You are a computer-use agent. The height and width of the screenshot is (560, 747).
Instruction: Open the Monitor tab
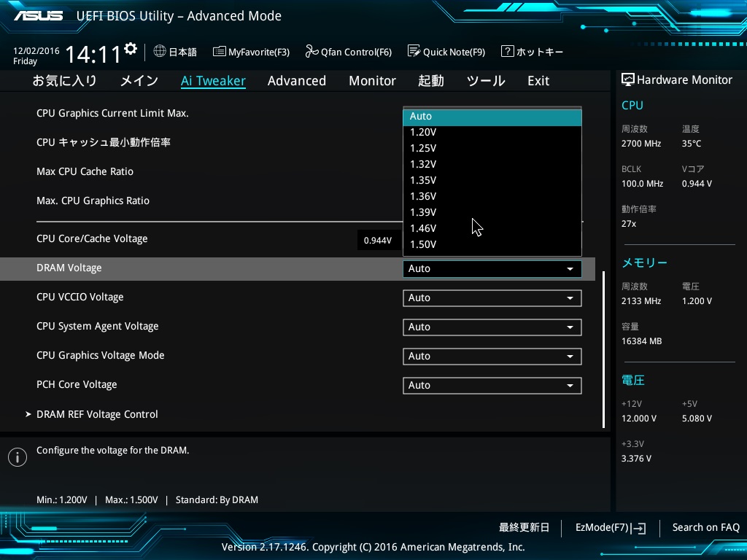(372, 81)
